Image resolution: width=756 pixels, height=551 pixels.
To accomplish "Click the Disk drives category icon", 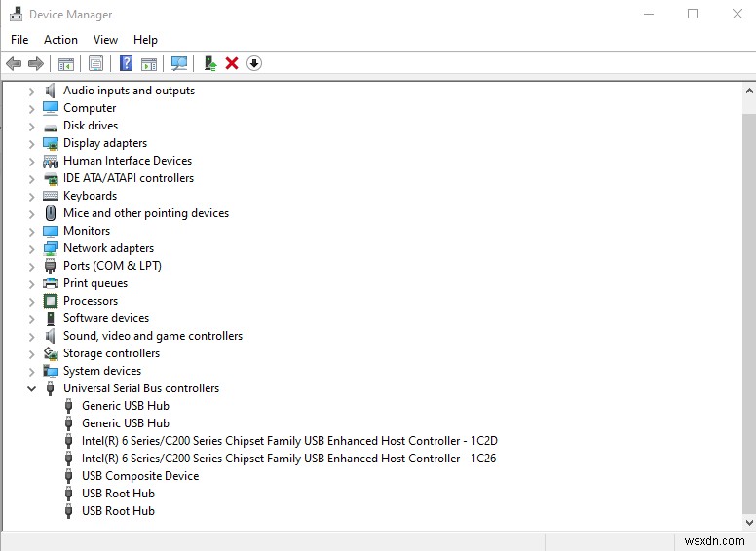I will pos(50,128).
